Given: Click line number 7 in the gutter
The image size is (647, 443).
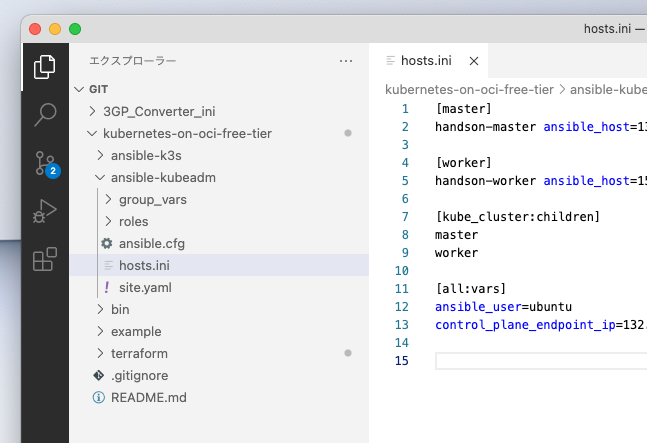Looking at the screenshot, I should (x=405, y=217).
